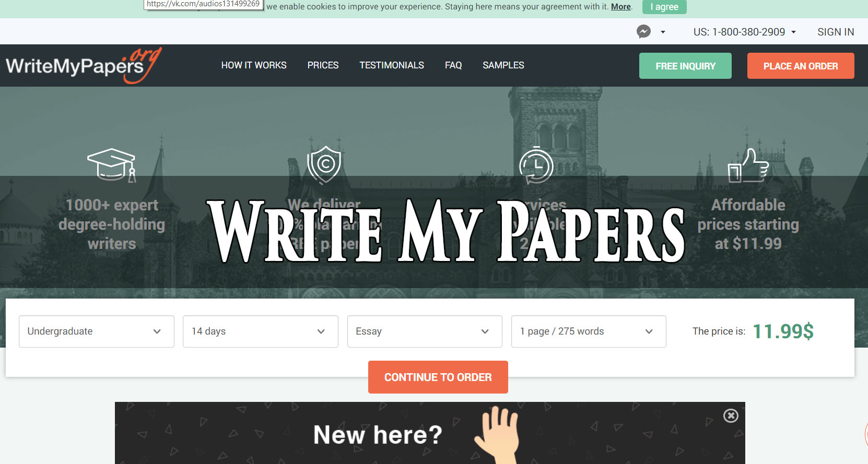Click the I agree cookies button
This screenshot has height=464, width=868.
pyautogui.click(x=664, y=7)
